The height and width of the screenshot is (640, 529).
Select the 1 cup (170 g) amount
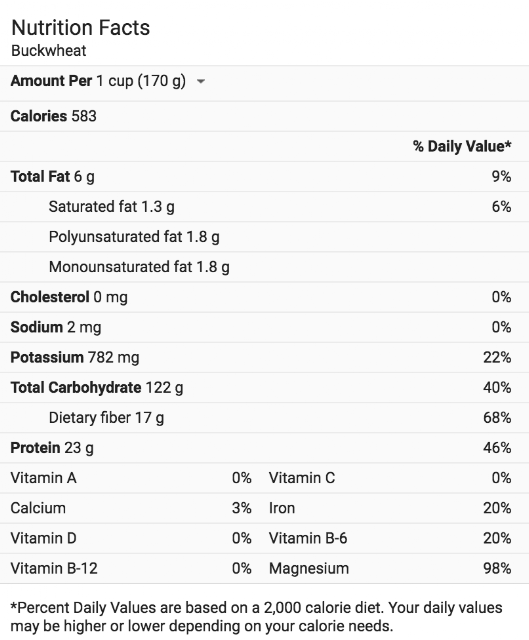(141, 81)
